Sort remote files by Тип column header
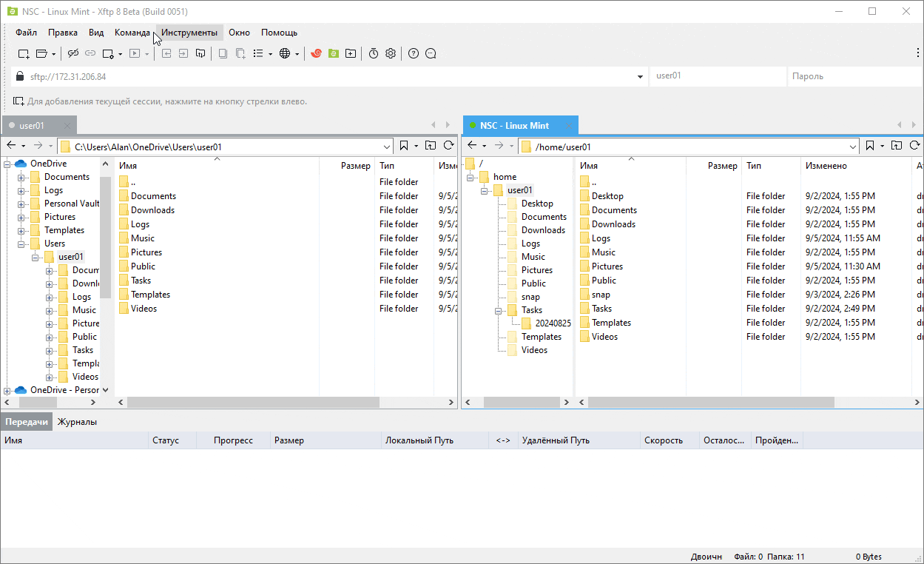 point(771,166)
